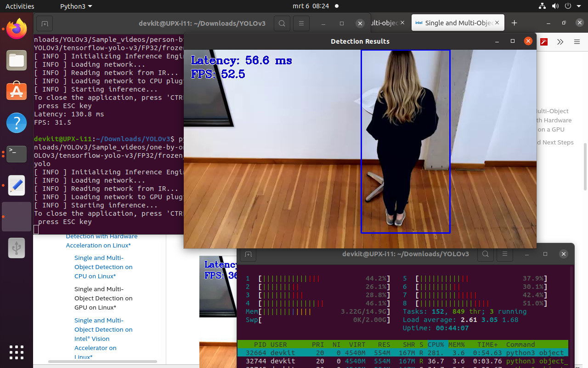Screen dimensions: 588x368
Task: Click the FPS: 31.5 terminal output line
Action: (x=52, y=122)
